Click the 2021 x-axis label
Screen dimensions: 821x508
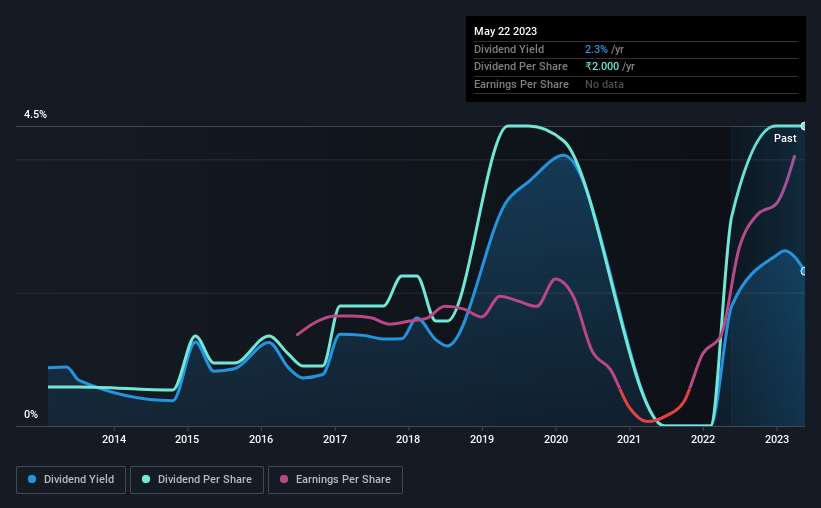(x=629, y=439)
